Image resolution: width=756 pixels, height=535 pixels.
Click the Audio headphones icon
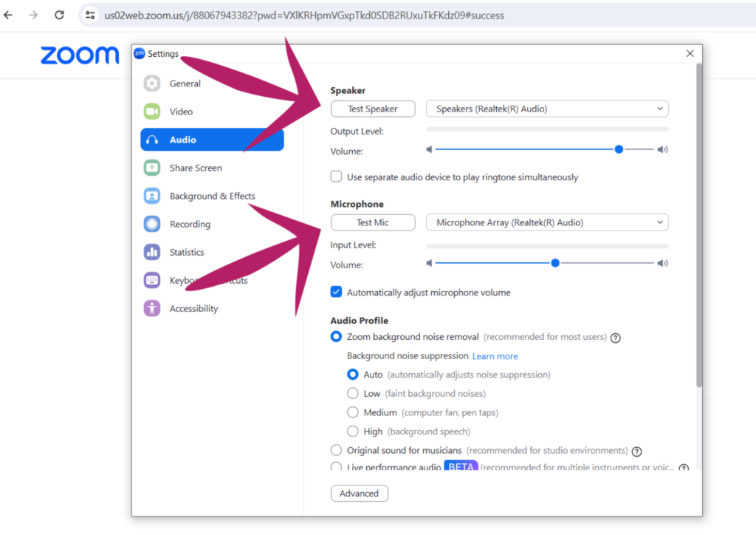point(152,140)
